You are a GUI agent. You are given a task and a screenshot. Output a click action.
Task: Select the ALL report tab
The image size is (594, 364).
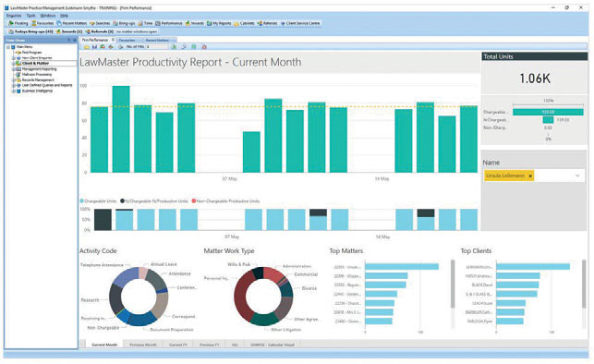(235, 345)
